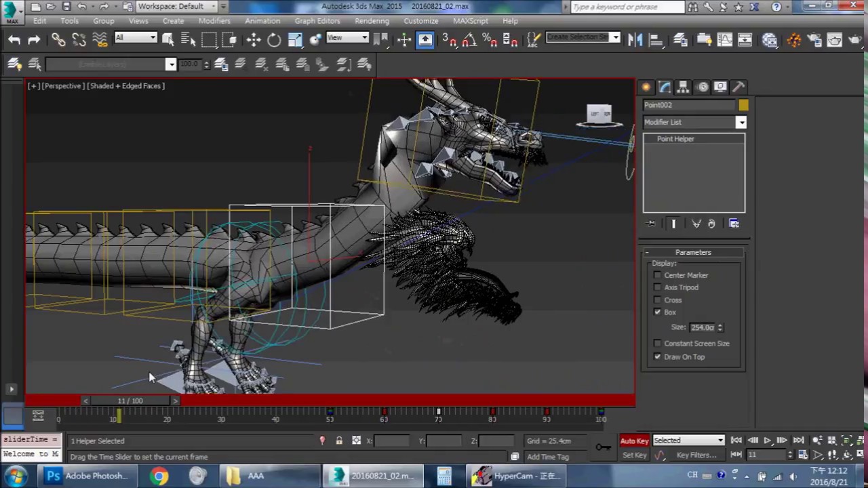The width and height of the screenshot is (868, 488).
Task: Activate the Select and Rotate tool
Action: pyautogui.click(x=274, y=39)
